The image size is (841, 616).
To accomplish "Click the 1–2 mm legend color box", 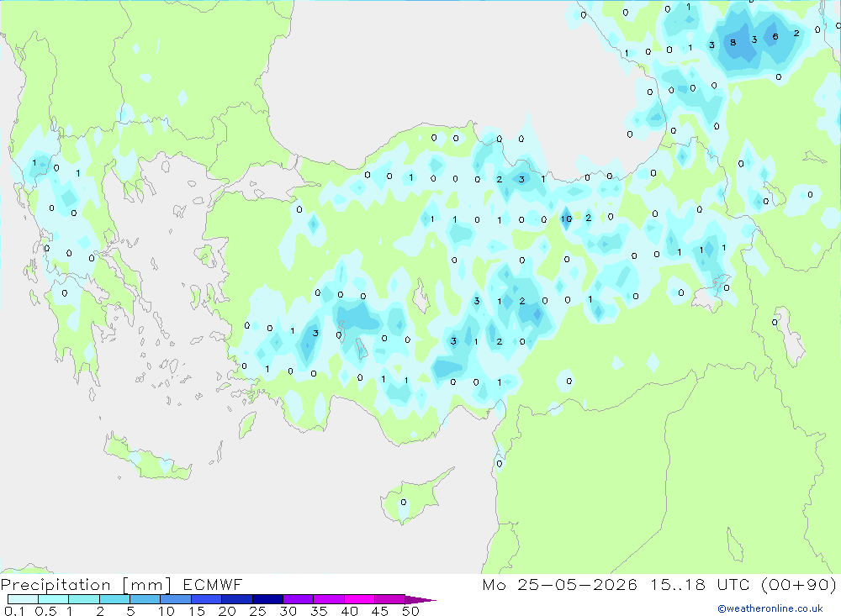I will pos(83,599).
